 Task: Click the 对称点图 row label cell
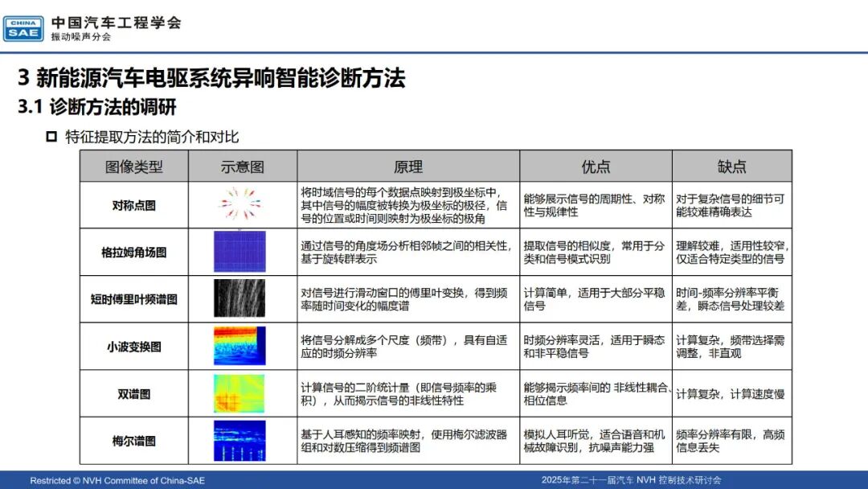133,205
